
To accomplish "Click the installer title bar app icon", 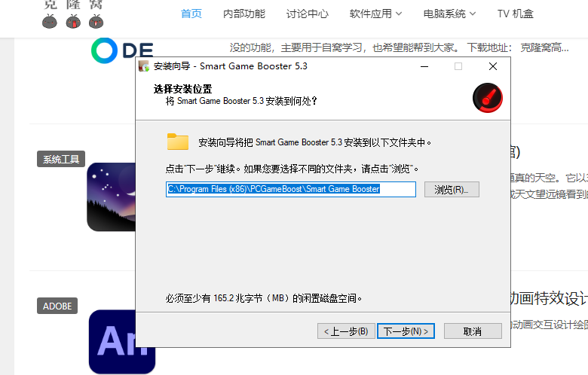I will pos(144,66).
